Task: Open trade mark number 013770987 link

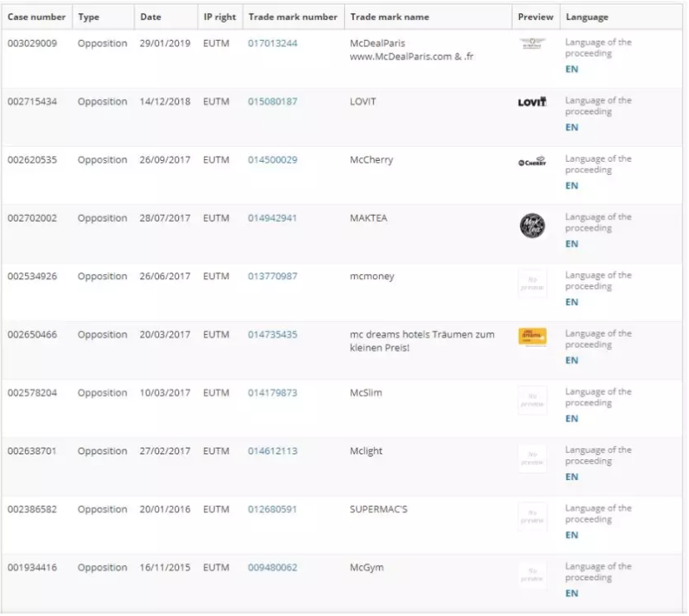Action: click(272, 276)
